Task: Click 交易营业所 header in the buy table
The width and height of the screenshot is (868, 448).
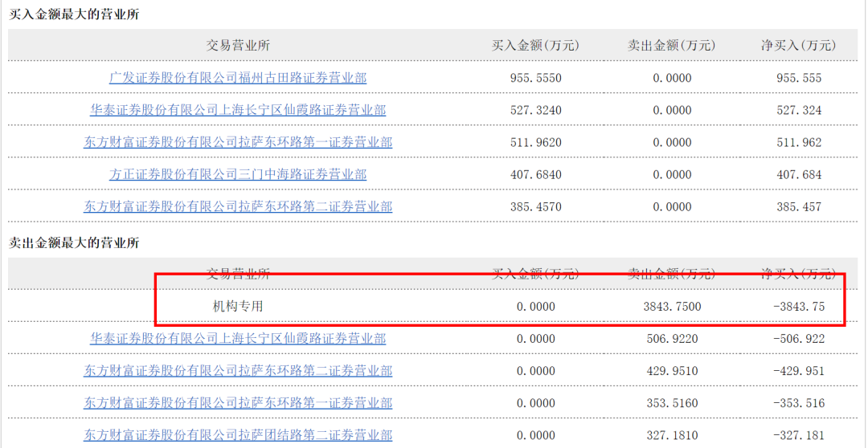Action: pos(238,45)
